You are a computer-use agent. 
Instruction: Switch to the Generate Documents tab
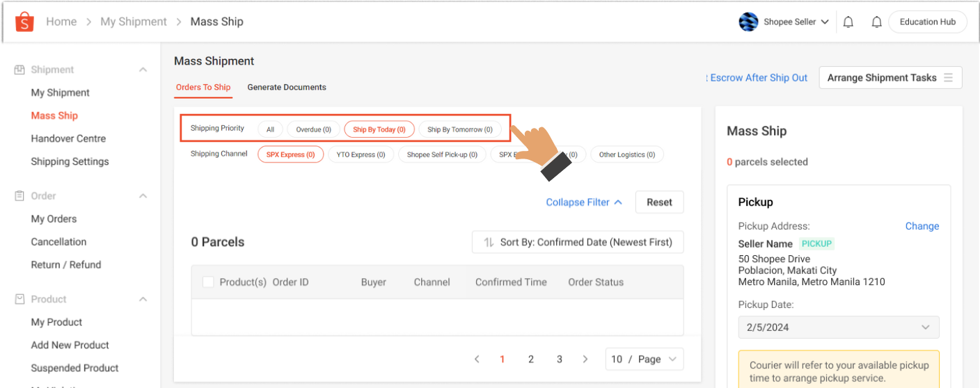[x=287, y=88]
